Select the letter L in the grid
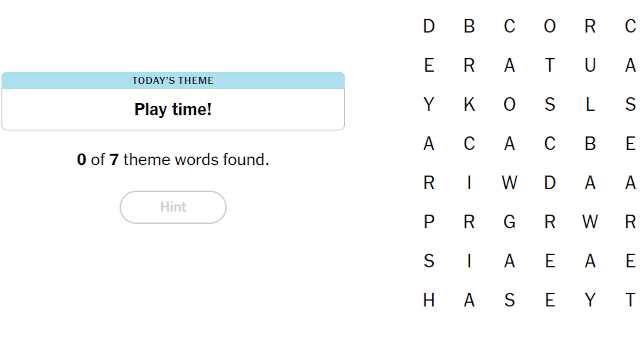 pos(589,105)
